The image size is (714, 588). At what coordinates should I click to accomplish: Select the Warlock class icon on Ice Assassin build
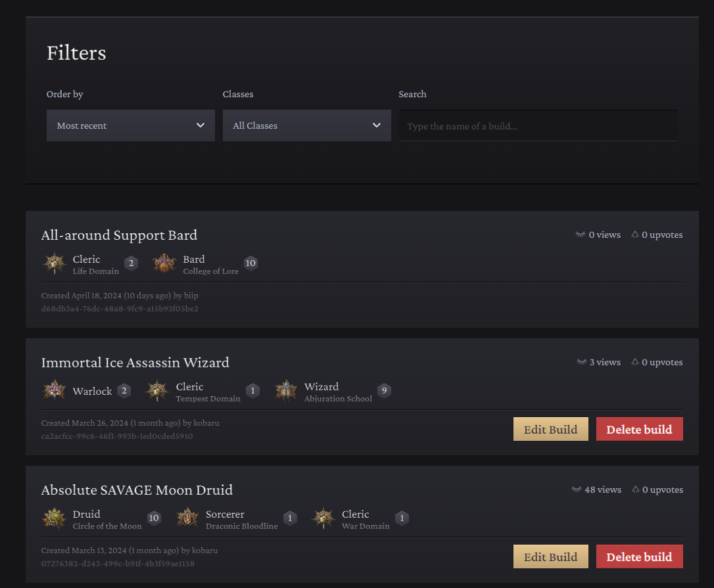click(54, 390)
